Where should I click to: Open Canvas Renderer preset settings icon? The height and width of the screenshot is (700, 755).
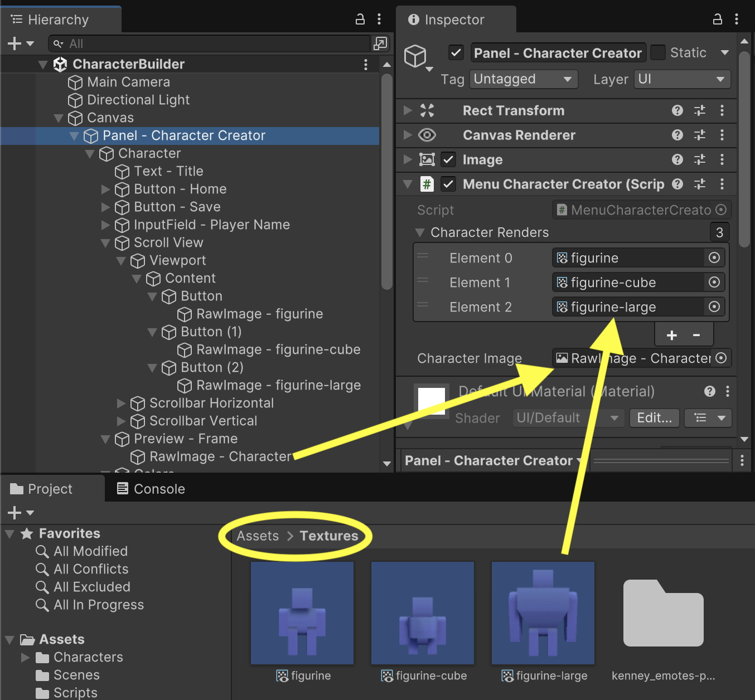coord(700,135)
